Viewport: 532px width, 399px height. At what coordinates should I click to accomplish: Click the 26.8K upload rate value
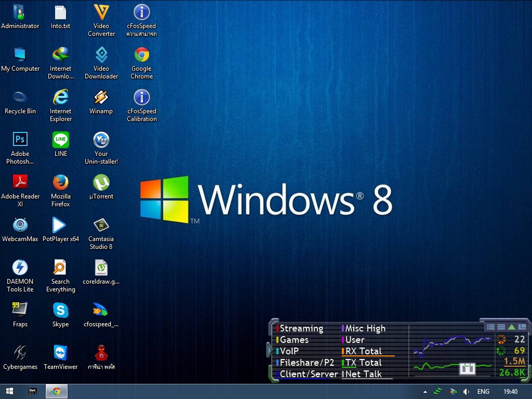pyautogui.click(x=512, y=373)
